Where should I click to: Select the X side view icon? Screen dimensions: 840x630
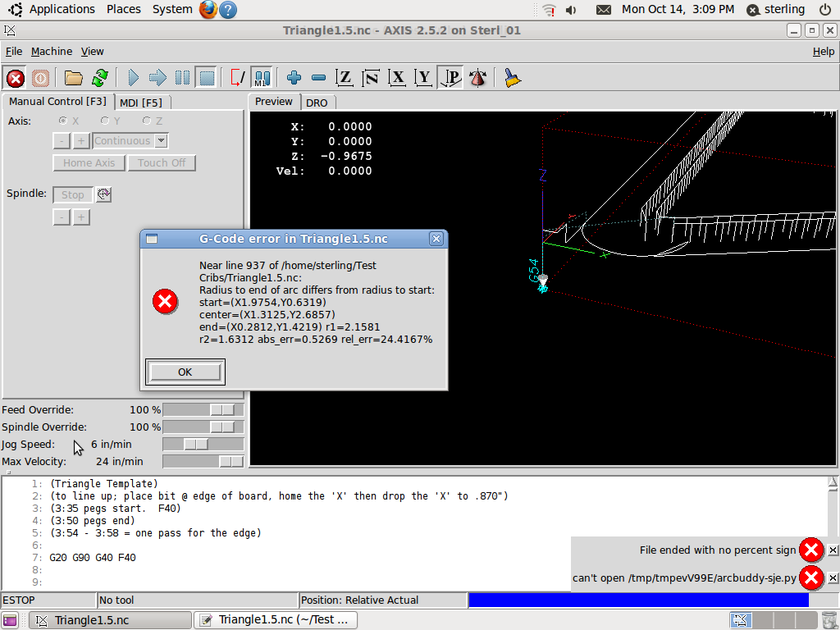point(397,78)
